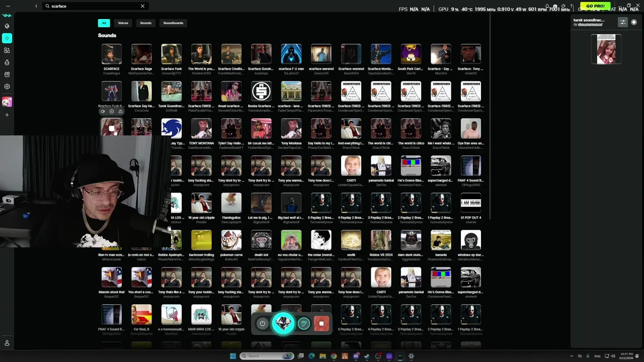
Task: Play the Flamingullos sound
Action: (231, 203)
